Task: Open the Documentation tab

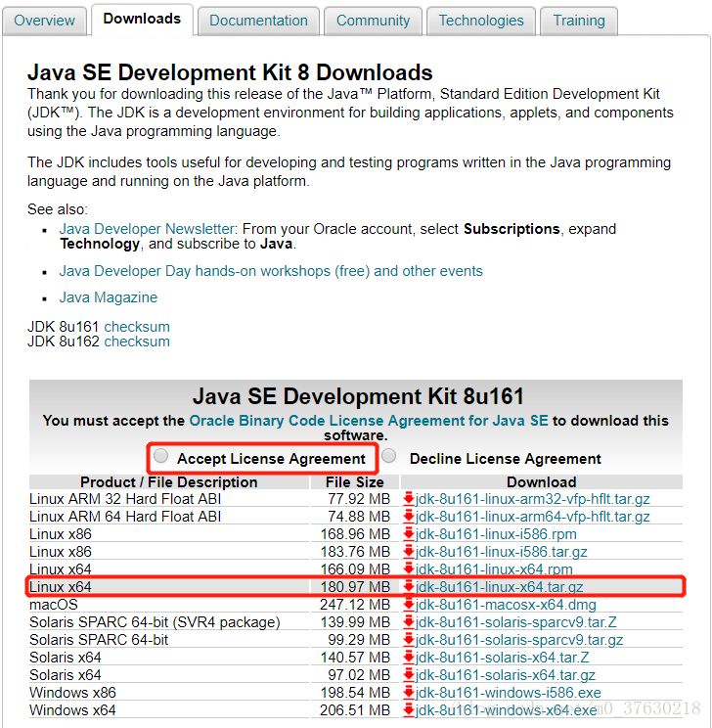Action: (258, 21)
